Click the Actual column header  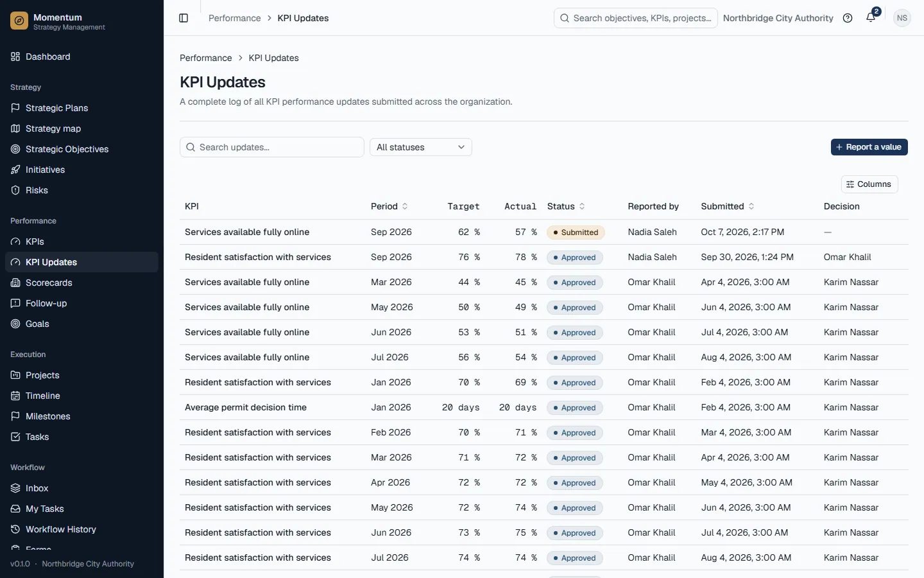point(520,206)
